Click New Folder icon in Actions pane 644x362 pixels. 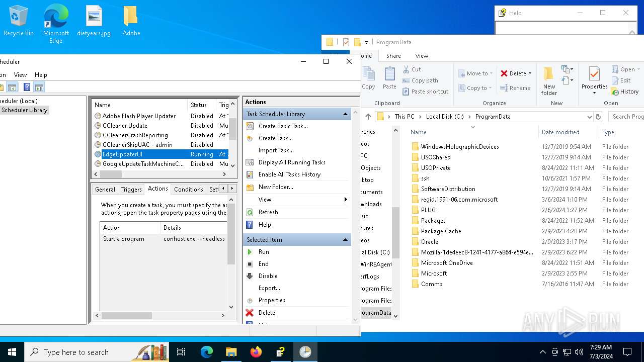pos(250,187)
